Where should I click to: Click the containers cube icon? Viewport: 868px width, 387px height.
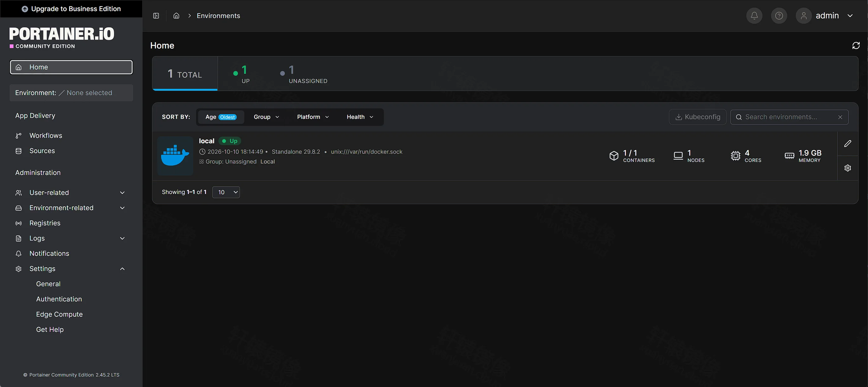click(614, 156)
